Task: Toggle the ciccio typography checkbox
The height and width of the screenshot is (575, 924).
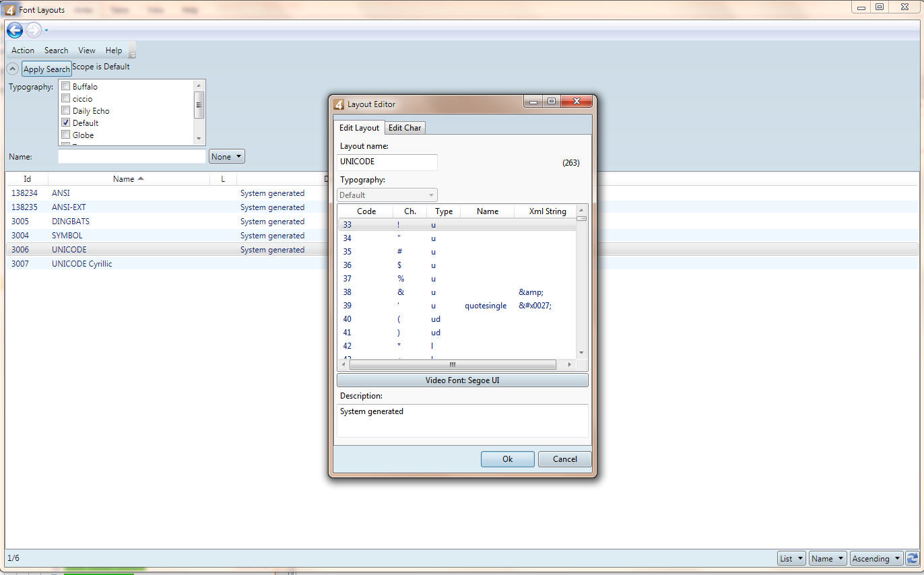Action: coord(66,98)
